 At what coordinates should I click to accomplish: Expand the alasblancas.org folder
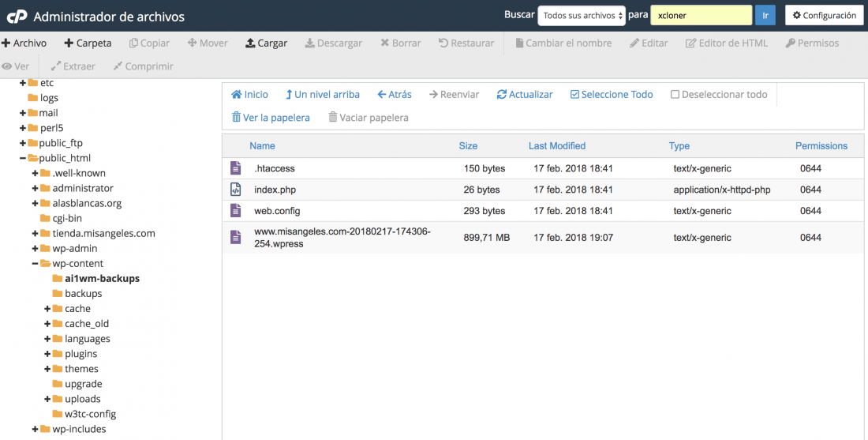36,203
